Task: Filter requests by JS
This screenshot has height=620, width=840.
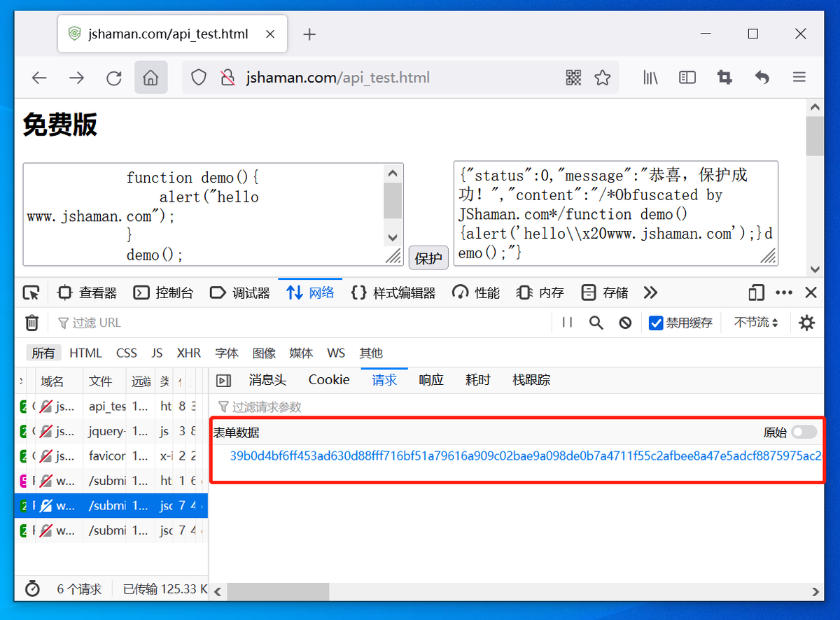Action: (x=157, y=353)
